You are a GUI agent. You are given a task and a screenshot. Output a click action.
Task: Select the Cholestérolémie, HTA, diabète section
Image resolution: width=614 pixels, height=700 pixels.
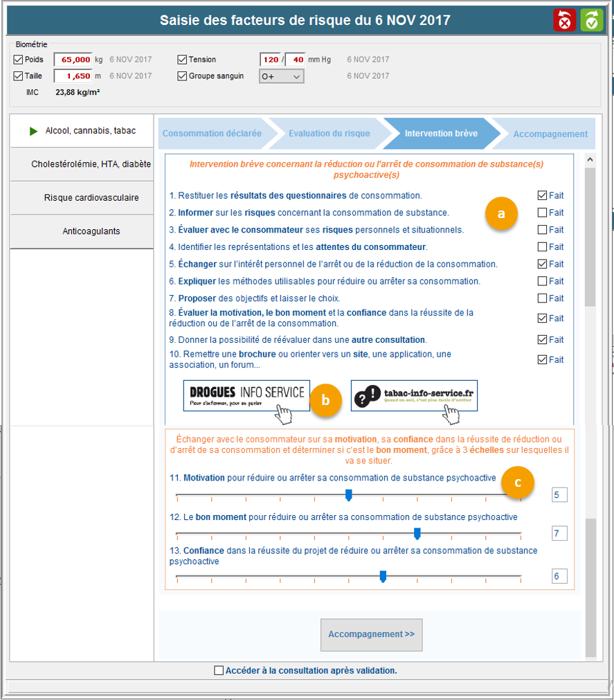pyautogui.click(x=82, y=164)
